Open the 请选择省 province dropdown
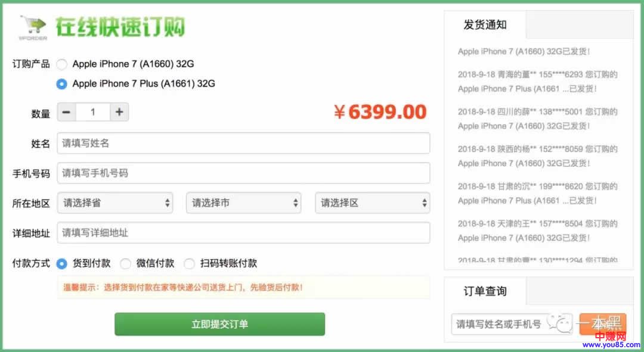The height and width of the screenshot is (352, 644). coord(115,203)
